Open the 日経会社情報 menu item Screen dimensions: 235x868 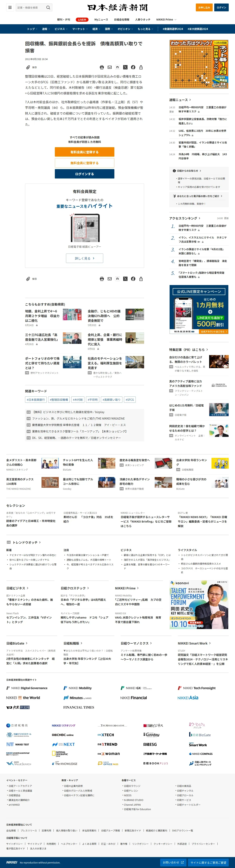122,20
